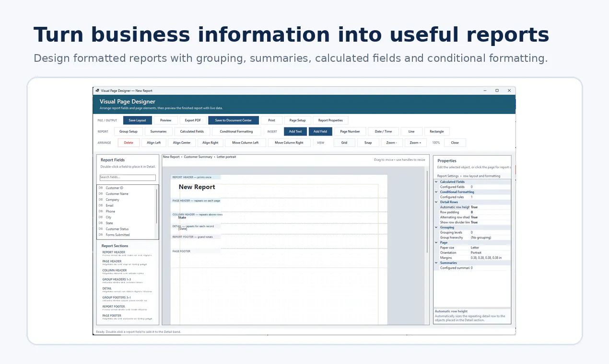
Task: Click the Paper size Letter property
Action: (475, 248)
